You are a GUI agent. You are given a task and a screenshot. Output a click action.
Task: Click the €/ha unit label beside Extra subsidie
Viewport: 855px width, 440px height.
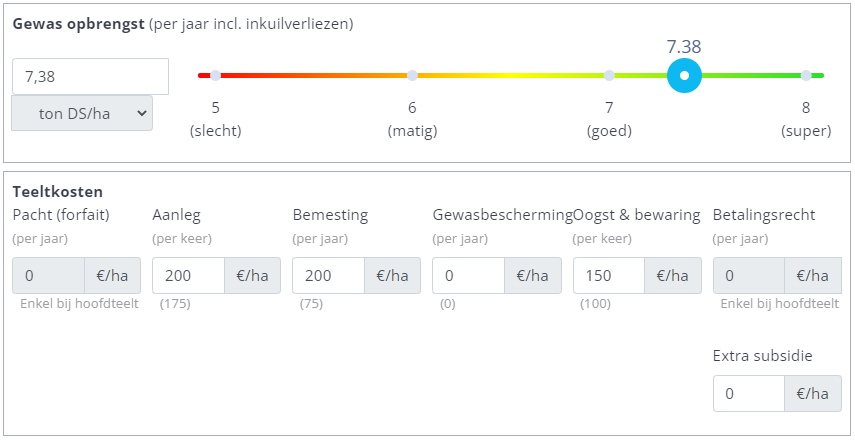813,394
